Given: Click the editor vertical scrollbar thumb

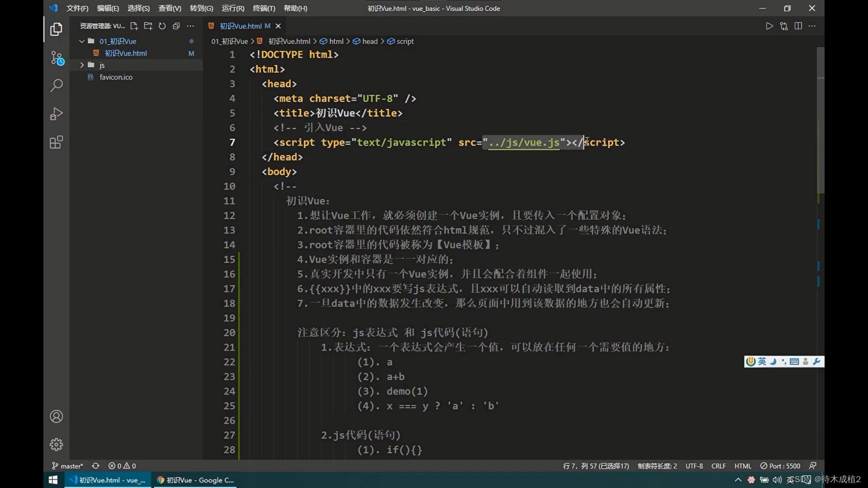Looking at the screenshot, I should [821, 120].
